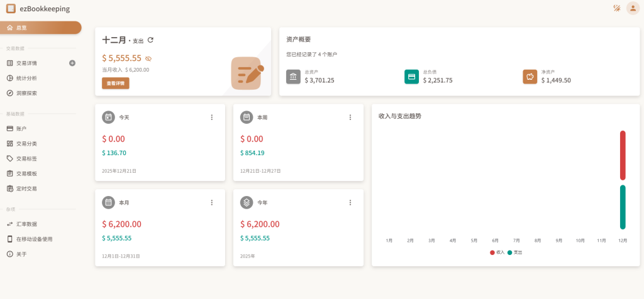Click the 净资产 piggy bank icon
Viewport: 644px width, 299px height.
(x=530, y=77)
